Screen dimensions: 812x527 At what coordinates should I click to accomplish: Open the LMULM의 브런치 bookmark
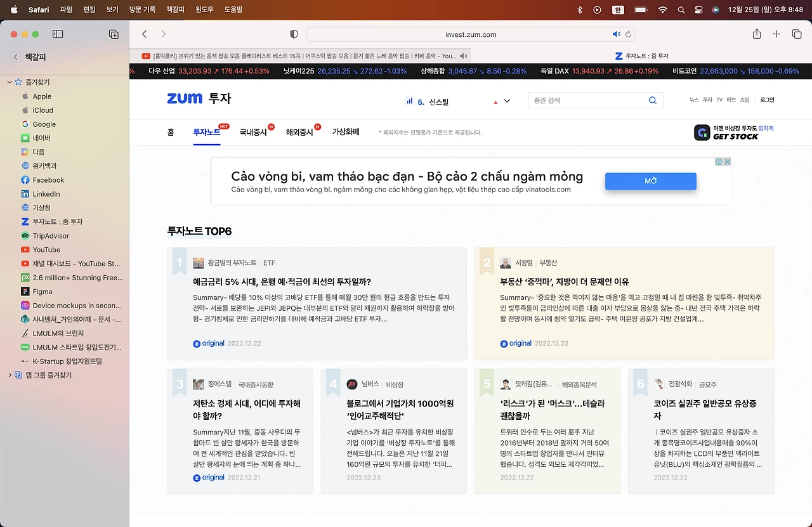[53, 334]
